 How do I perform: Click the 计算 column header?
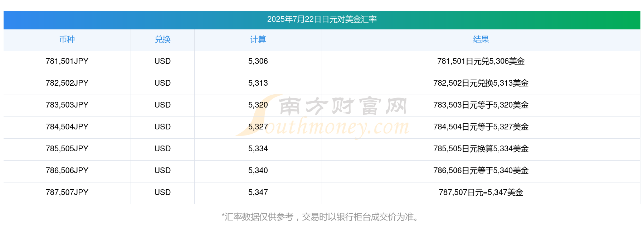point(258,39)
